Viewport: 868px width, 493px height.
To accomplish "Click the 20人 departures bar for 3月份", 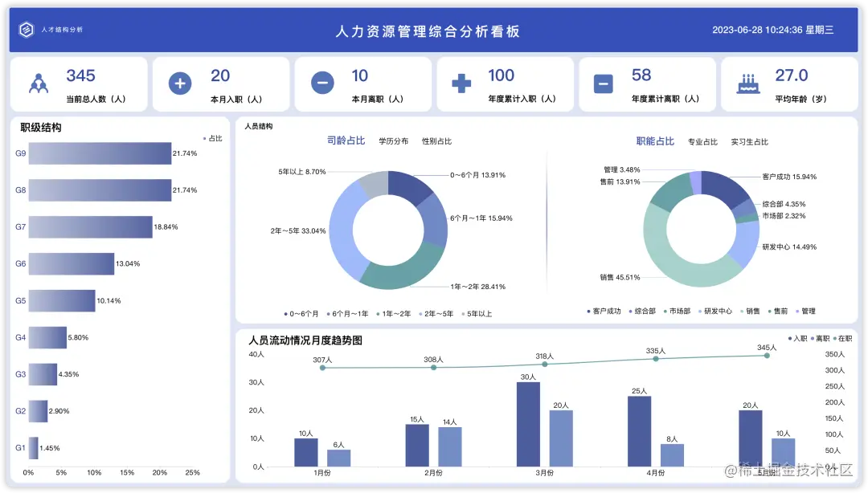I will click(561, 438).
